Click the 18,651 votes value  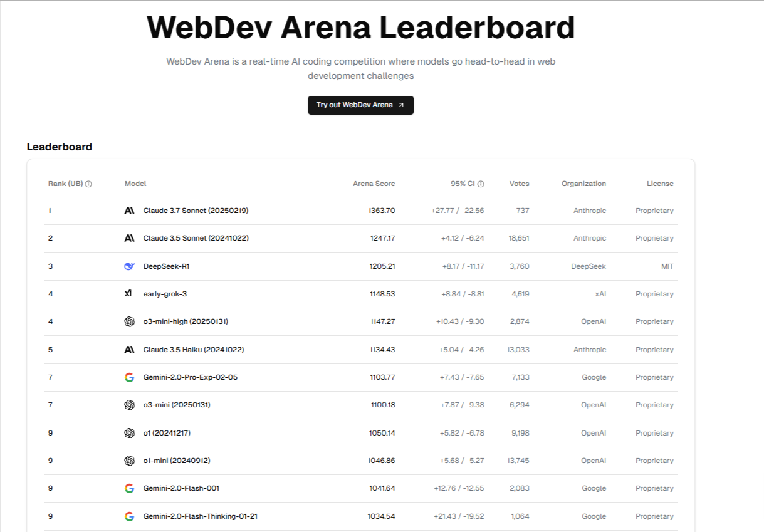(x=519, y=238)
